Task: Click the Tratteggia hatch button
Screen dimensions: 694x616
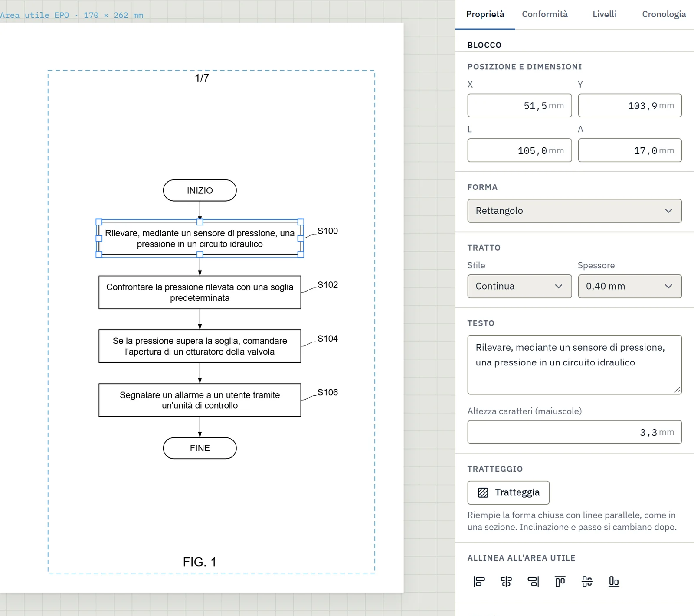Action: point(508,492)
